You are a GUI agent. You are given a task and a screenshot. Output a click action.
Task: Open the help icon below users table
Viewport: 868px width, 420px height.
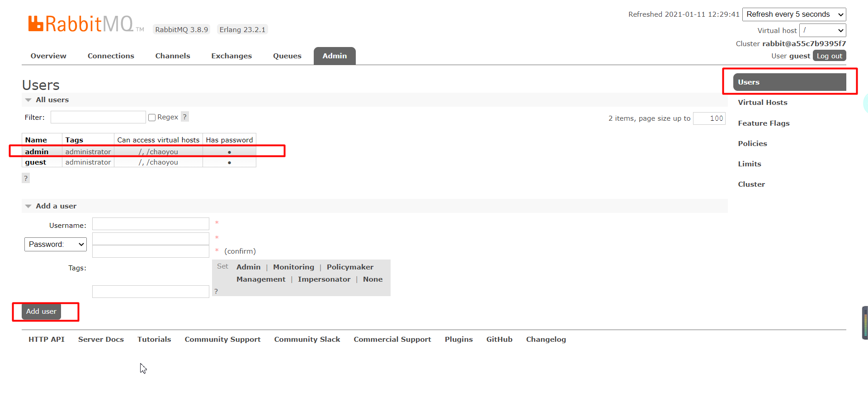pyautogui.click(x=26, y=178)
